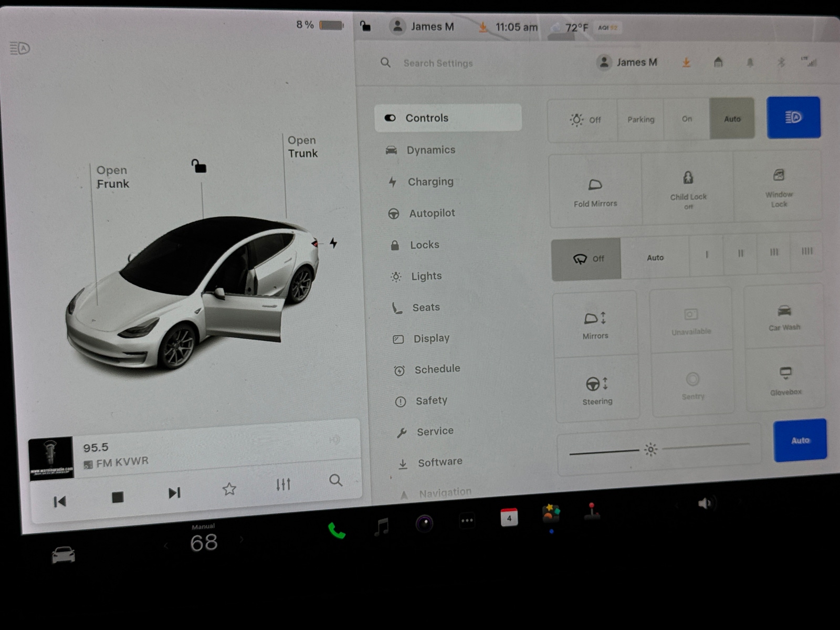Open the Steering wheel adjustment control
The width and height of the screenshot is (840, 630).
(x=597, y=388)
